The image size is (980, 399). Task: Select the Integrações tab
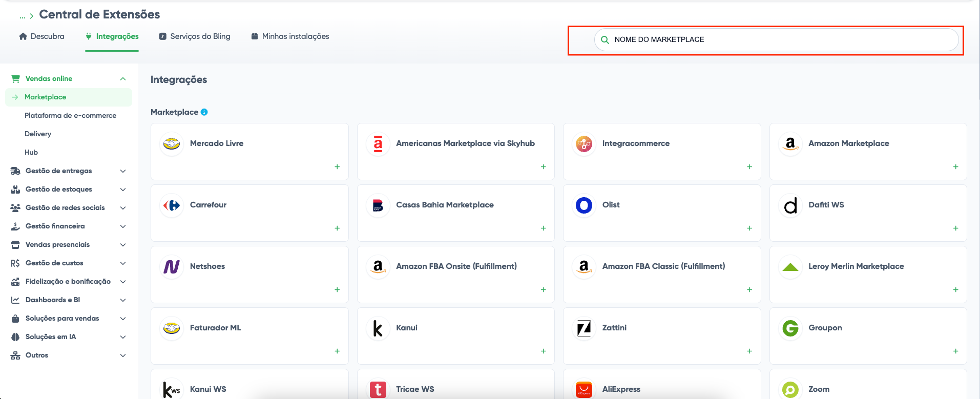coord(112,36)
